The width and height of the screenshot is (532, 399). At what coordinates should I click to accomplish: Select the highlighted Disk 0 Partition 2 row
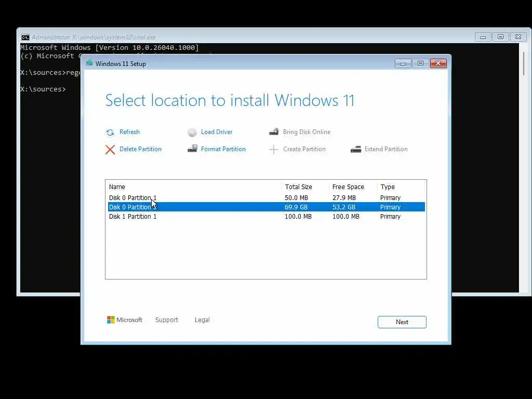tap(267, 207)
